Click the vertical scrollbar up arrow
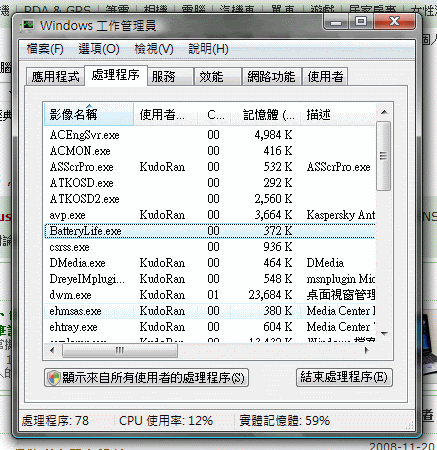Screen dimensions: 437x450 pyautogui.click(x=384, y=112)
